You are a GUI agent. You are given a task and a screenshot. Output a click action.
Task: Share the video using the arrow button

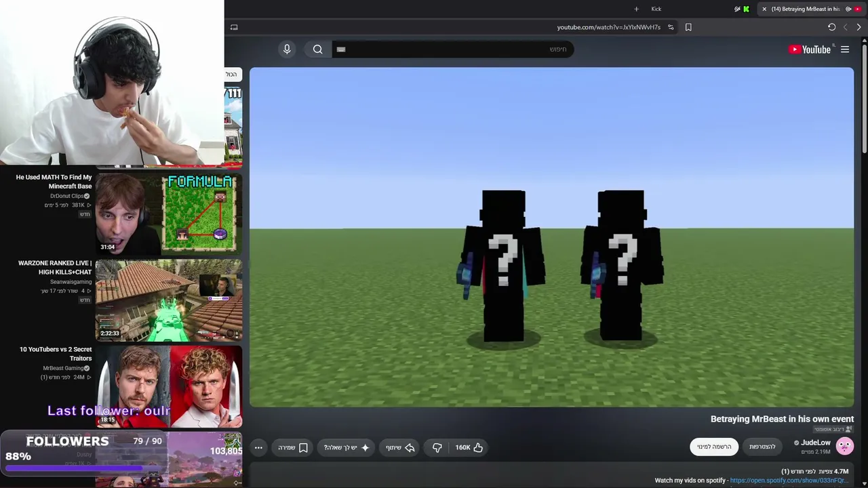coord(400,447)
